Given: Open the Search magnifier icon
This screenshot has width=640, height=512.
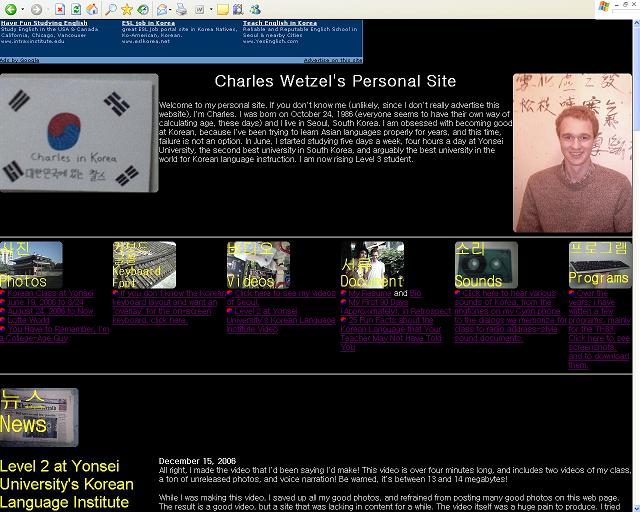Looking at the screenshot, I should [112, 9].
